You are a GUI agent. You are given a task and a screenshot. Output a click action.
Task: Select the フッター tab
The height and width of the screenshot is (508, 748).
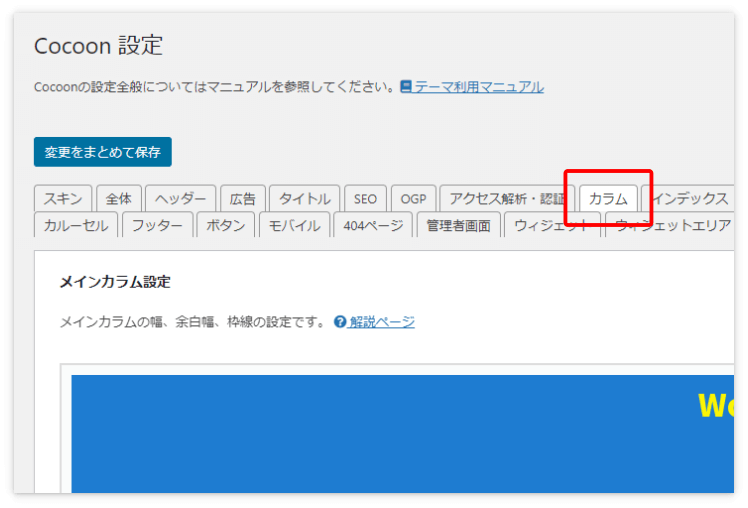pyautogui.click(x=157, y=225)
